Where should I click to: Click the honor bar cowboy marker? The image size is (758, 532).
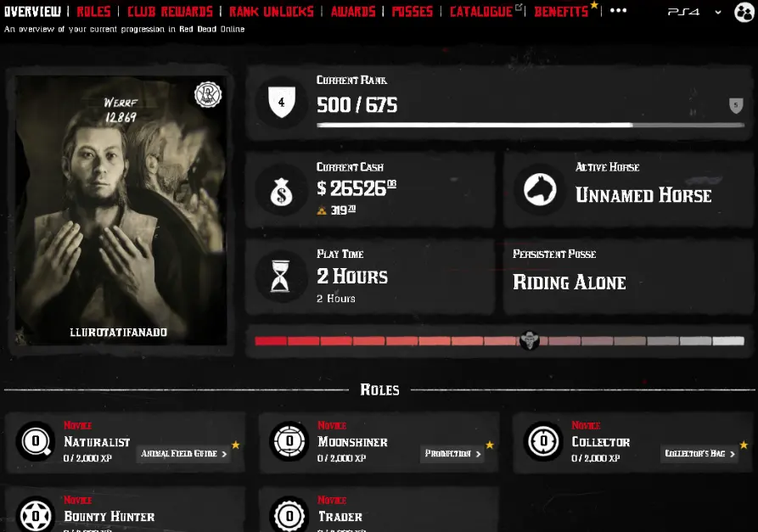(530, 340)
